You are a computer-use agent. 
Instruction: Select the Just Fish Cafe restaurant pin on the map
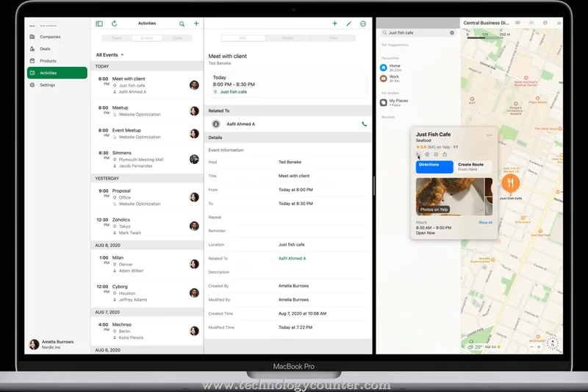point(510,183)
